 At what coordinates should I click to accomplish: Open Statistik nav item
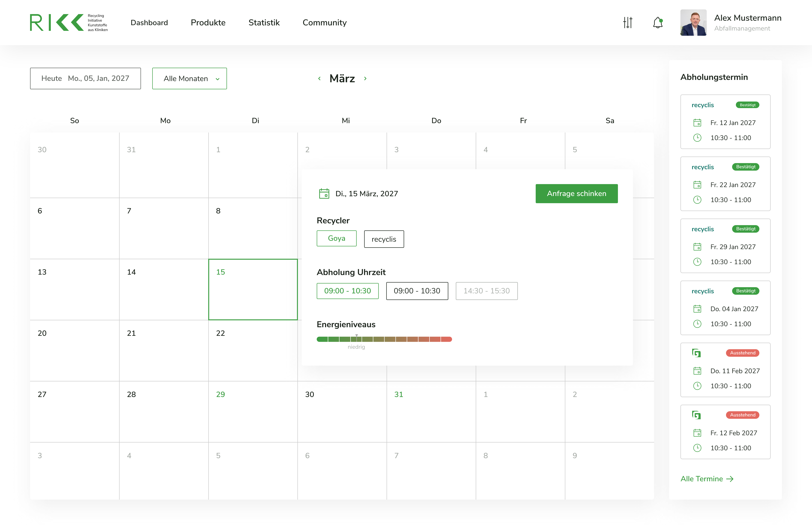coord(264,22)
